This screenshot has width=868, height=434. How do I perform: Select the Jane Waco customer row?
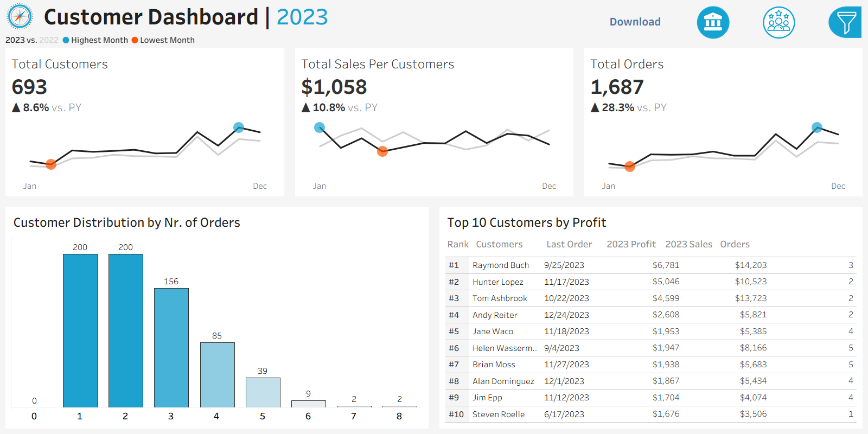pos(493,331)
